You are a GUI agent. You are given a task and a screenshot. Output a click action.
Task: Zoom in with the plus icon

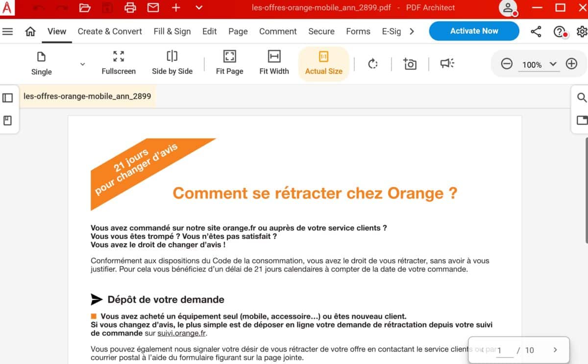(571, 64)
